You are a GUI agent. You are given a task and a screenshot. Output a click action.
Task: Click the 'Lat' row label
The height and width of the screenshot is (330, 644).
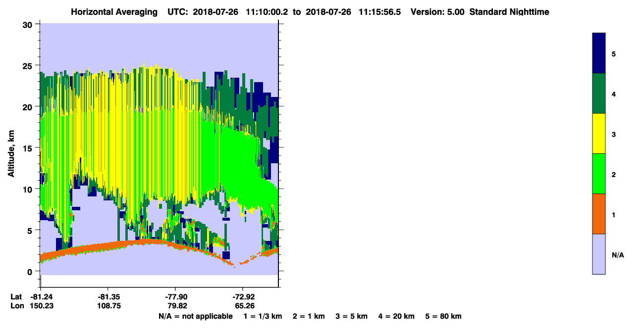point(16,296)
